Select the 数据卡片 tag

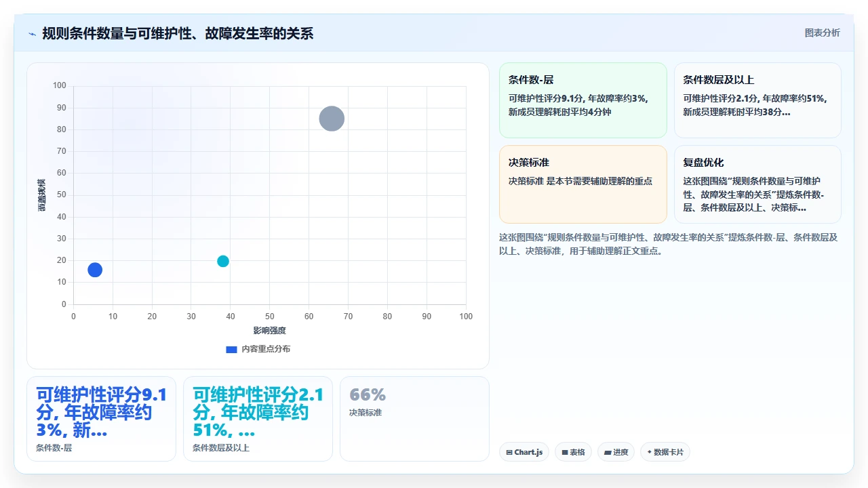coord(665,452)
